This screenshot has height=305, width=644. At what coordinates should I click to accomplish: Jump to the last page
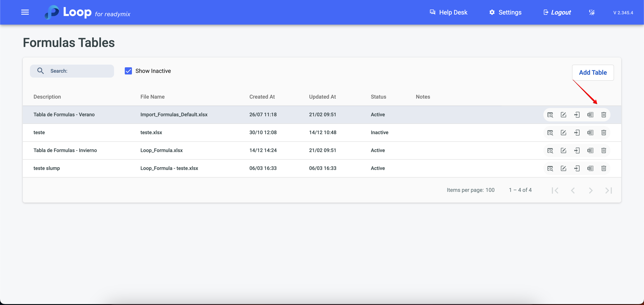[608, 191]
